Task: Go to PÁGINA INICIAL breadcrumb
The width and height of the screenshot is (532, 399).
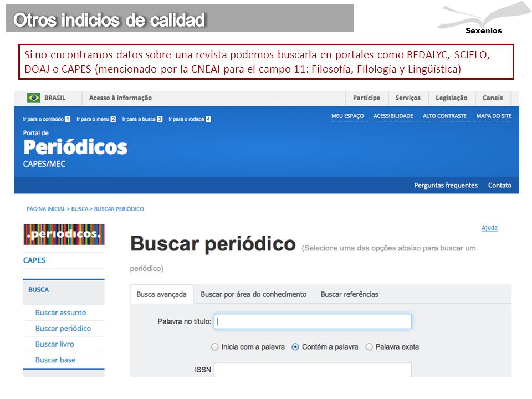Action: pyautogui.click(x=46, y=209)
